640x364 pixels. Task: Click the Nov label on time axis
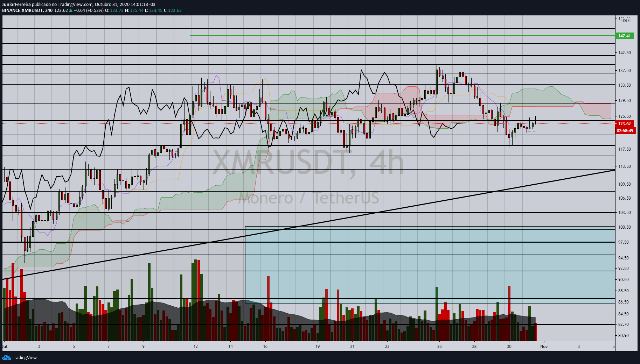[544, 347]
